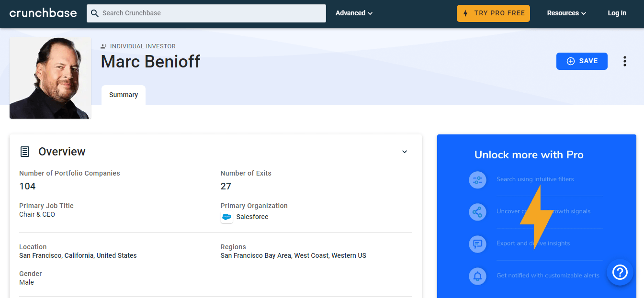The width and height of the screenshot is (644, 298).
Task: Collapse the Overview section chevron
Action: point(405,151)
